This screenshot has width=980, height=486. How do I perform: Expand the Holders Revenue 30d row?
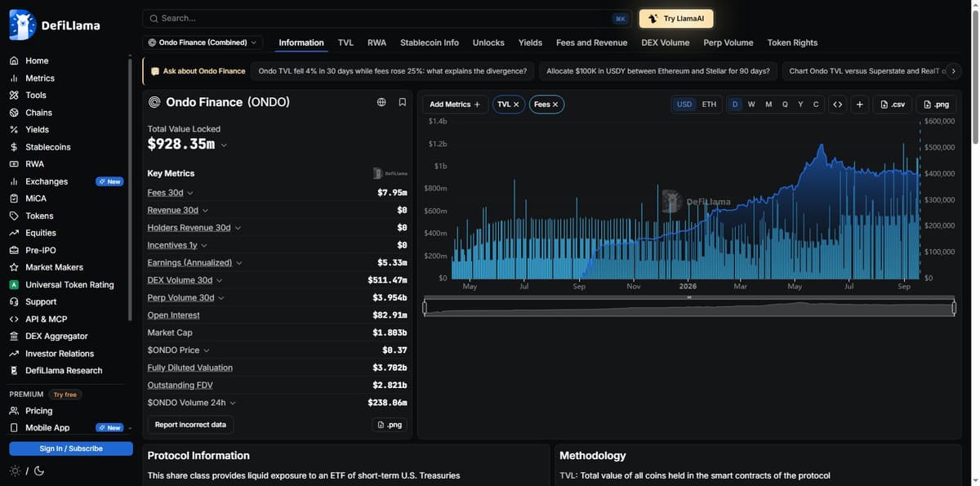pos(238,228)
